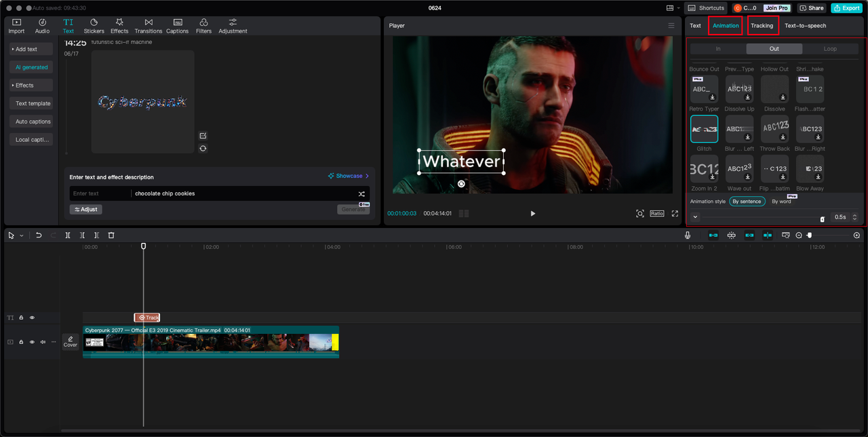Lock the main video track
The image size is (868, 437).
[x=21, y=342]
